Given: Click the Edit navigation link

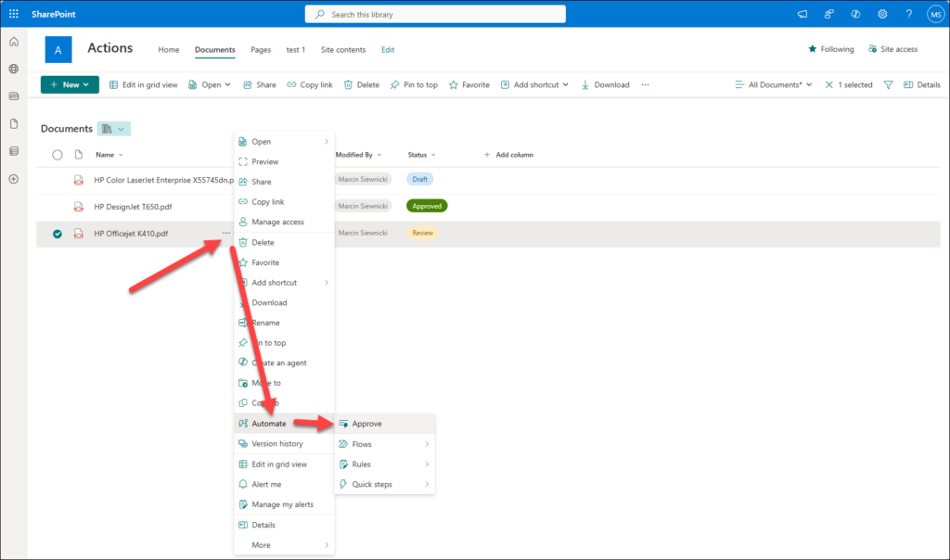Looking at the screenshot, I should tap(388, 50).
